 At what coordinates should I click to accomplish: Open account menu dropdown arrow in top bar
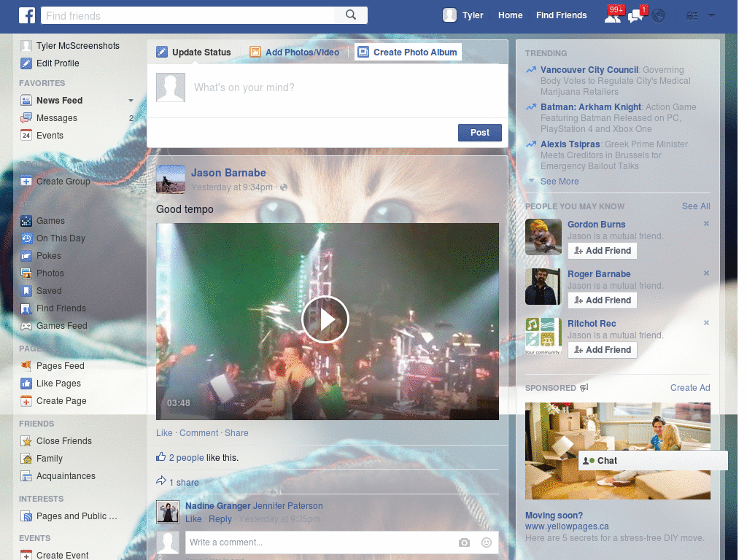click(711, 16)
